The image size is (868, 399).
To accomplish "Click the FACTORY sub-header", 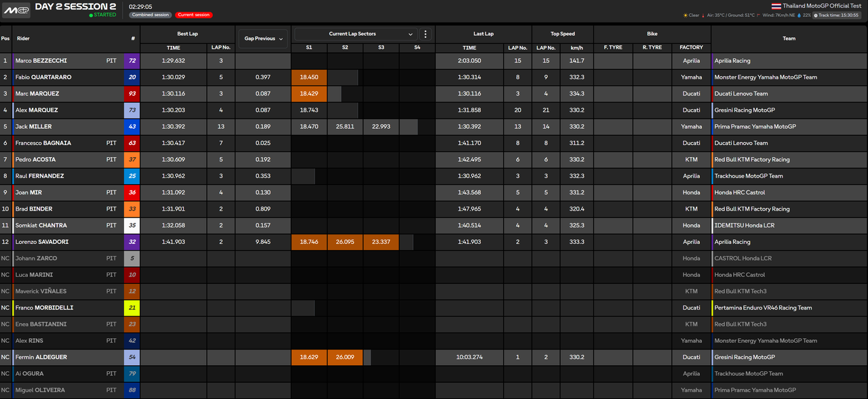I will (691, 47).
